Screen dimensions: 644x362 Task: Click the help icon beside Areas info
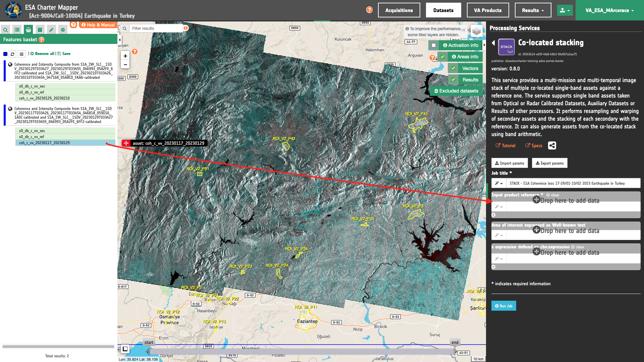pos(432,58)
